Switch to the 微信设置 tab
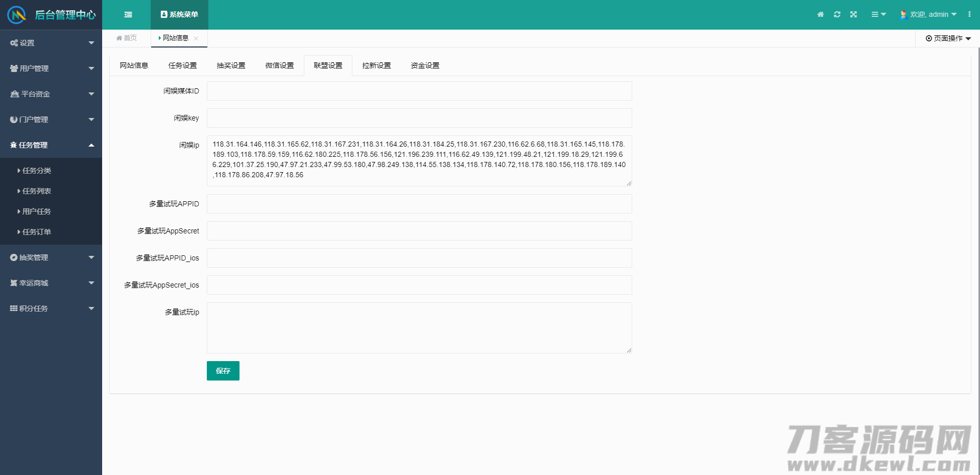This screenshot has height=475, width=980. [x=279, y=65]
